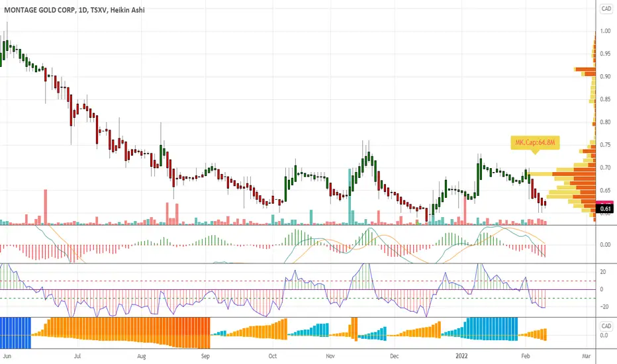The width and height of the screenshot is (617, 364).
Task: Click the blue histogram block at June start
Action: (15, 333)
